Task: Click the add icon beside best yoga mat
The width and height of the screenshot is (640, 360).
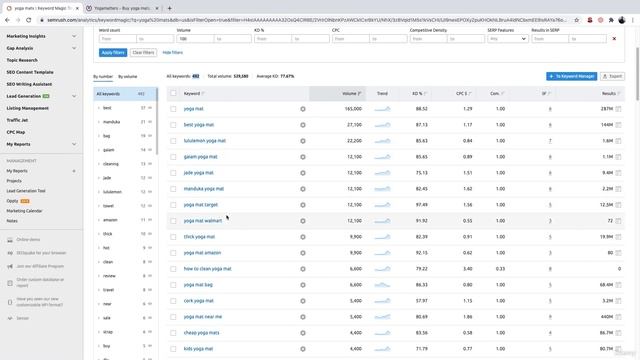Action: coord(303,125)
